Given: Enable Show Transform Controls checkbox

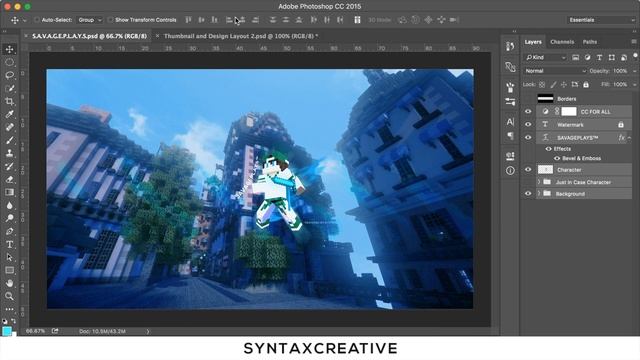Looking at the screenshot, I should [110, 20].
